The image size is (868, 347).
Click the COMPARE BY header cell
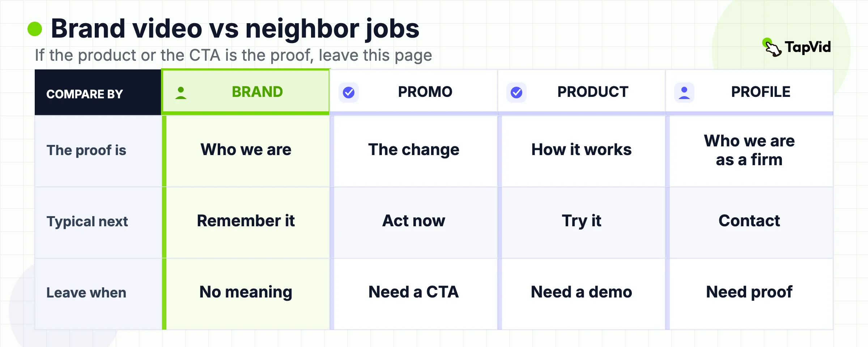point(98,93)
